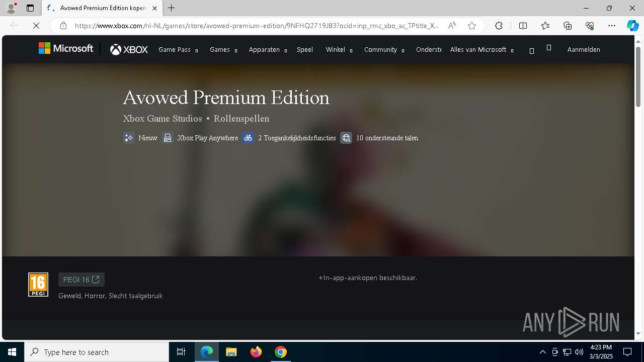Enable split screen view
644x362 pixels.
[523, 26]
